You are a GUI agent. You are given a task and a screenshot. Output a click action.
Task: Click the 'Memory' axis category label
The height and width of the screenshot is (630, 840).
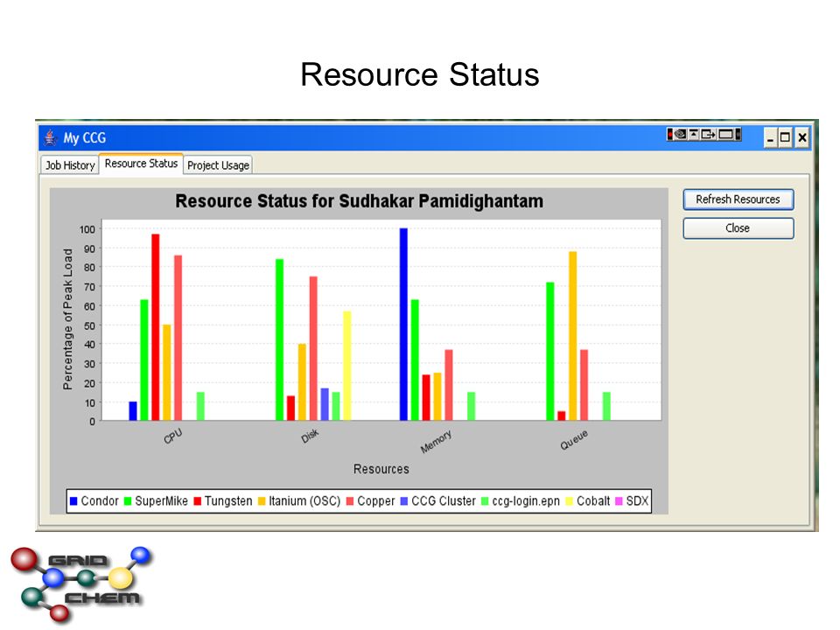(x=436, y=441)
